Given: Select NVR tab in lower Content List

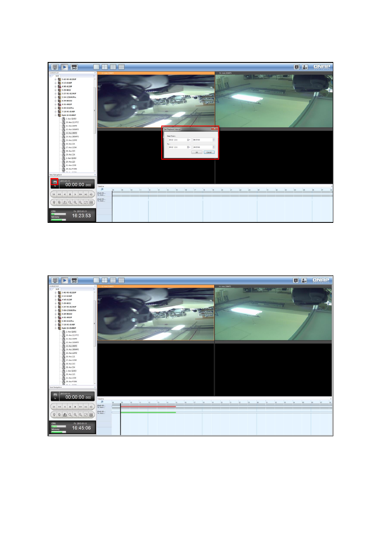Looking at the screenshot, I should click(57, 289).
